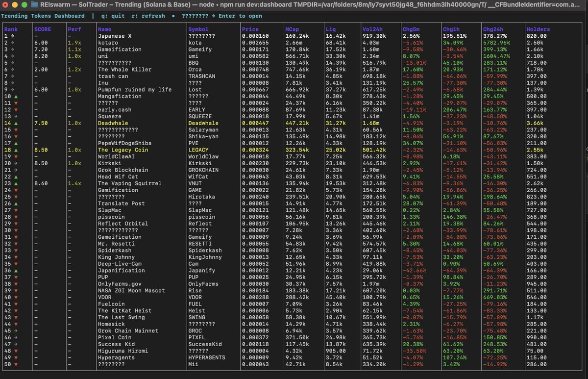Click the red down arrow on the SlapMac row

click(x=16, y=210)
